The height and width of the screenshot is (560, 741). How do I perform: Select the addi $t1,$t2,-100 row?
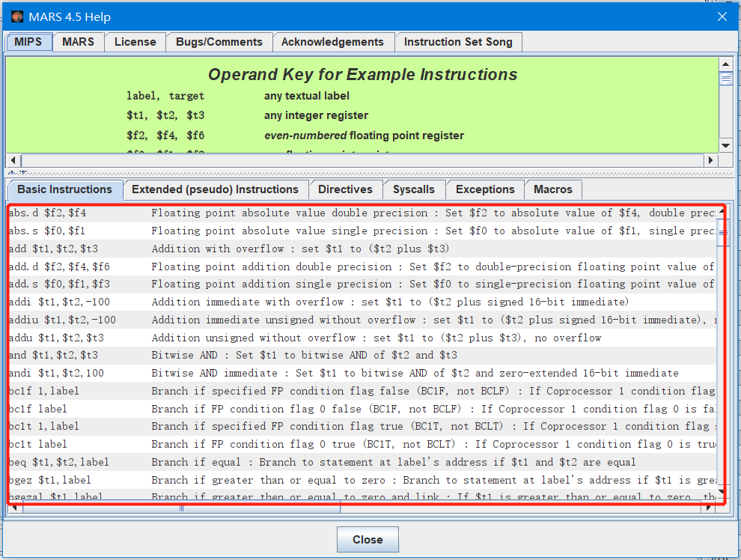coord(362,302)
